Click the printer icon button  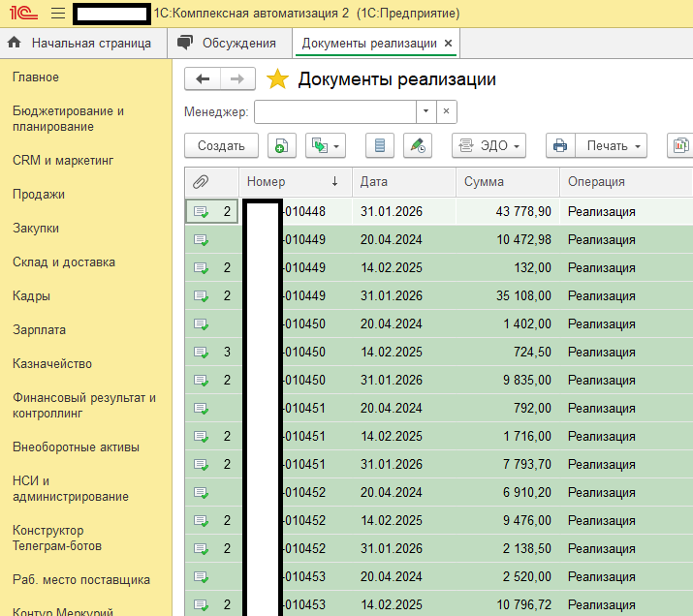(x=560, y=145)
